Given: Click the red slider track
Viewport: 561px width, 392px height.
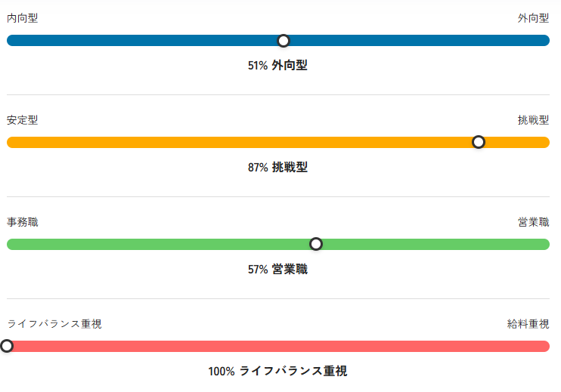Looking at the screenshot, I should click(x=278, y=346).
